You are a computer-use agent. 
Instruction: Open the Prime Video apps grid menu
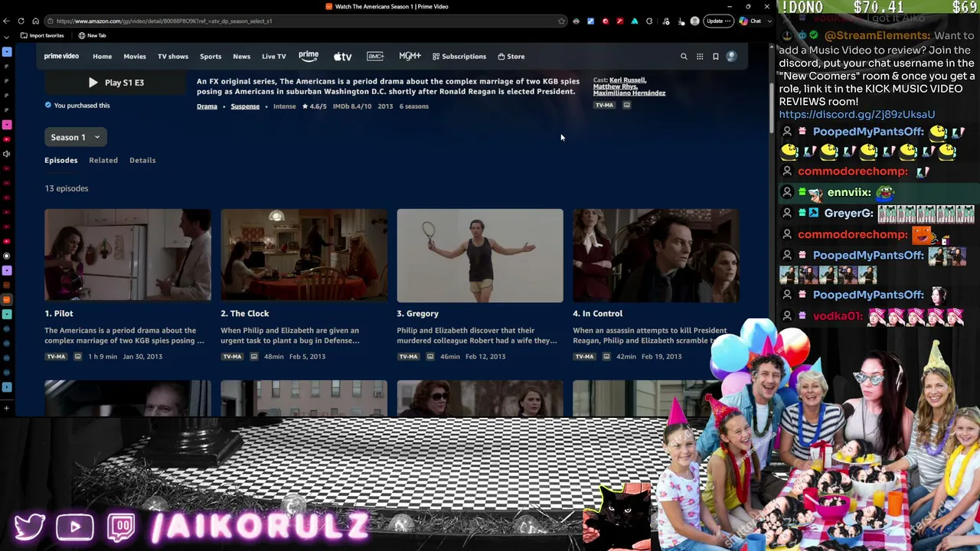700,56
